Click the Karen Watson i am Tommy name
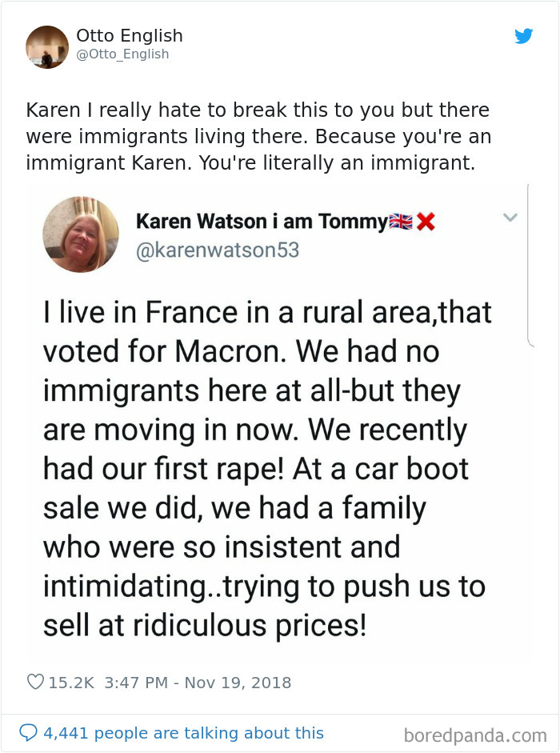 pyautogui.click(x=261, y=222)
